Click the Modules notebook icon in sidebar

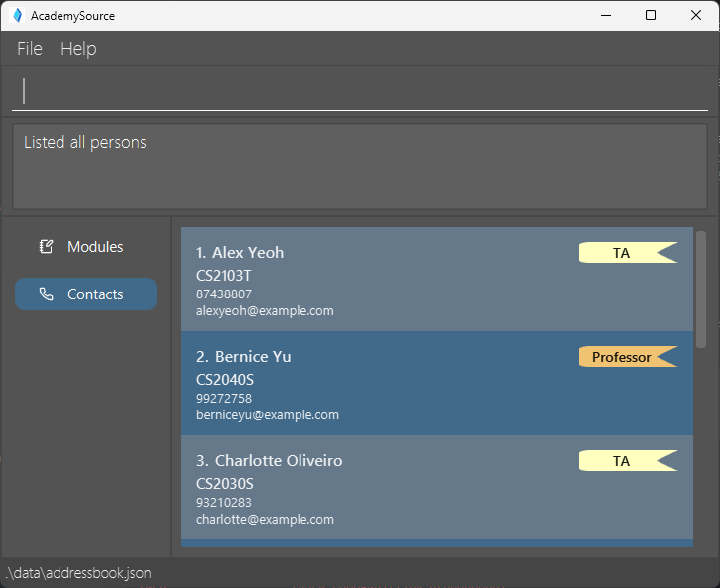pos(46,247)
